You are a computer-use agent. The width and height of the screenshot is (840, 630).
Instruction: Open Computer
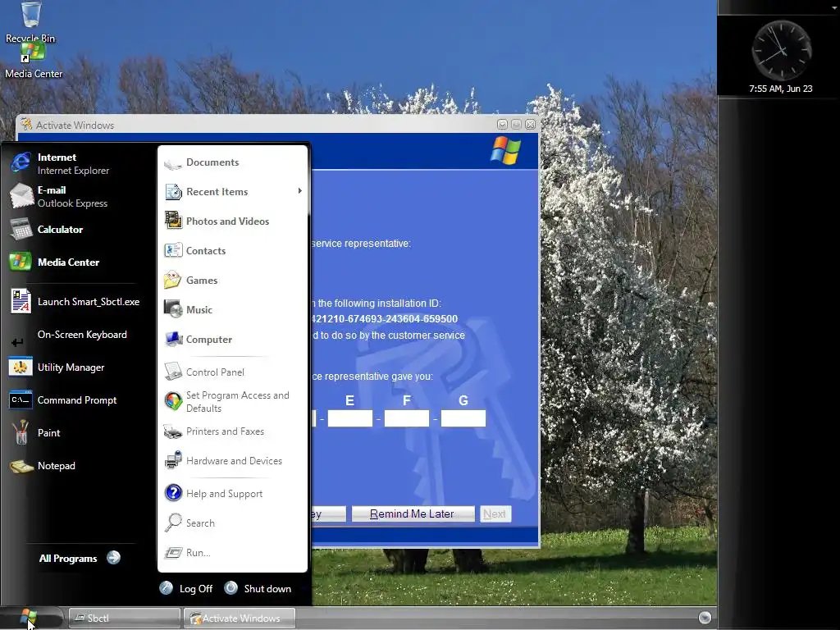pos(209,339)
